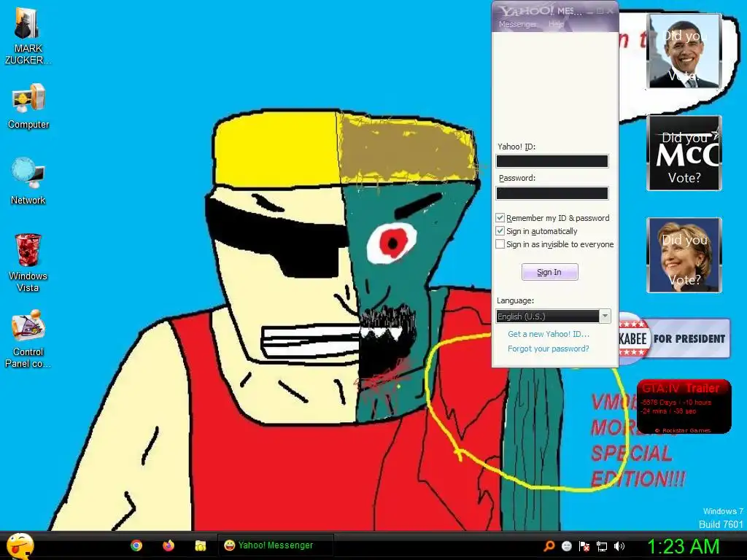Click the Password input field
The width and height of the screenshot is (747, 560).
click(x=552, y=192)
